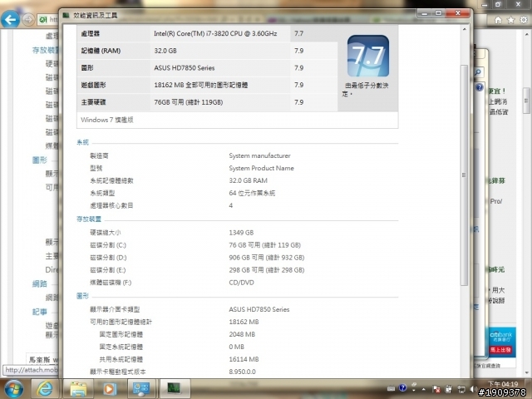Click the disk partition (C:) label
The height and width of the screenshot is (399, 532).
click(x=108, y=245)
